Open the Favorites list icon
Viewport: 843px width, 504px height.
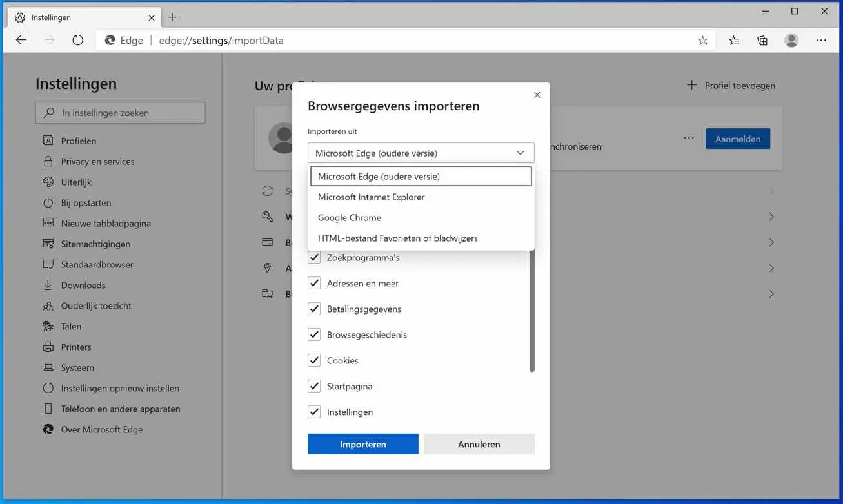734,41
